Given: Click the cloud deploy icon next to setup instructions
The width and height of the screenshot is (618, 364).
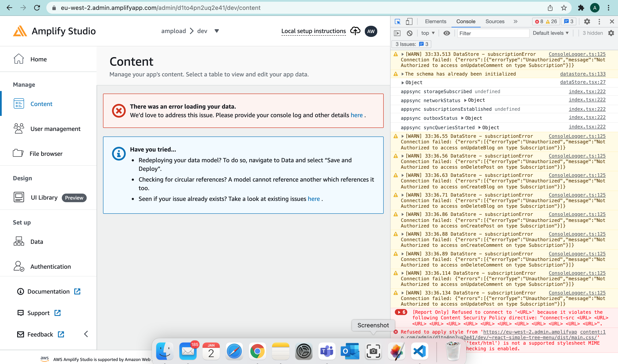Looking at the screenshot, I should (355, 31).
